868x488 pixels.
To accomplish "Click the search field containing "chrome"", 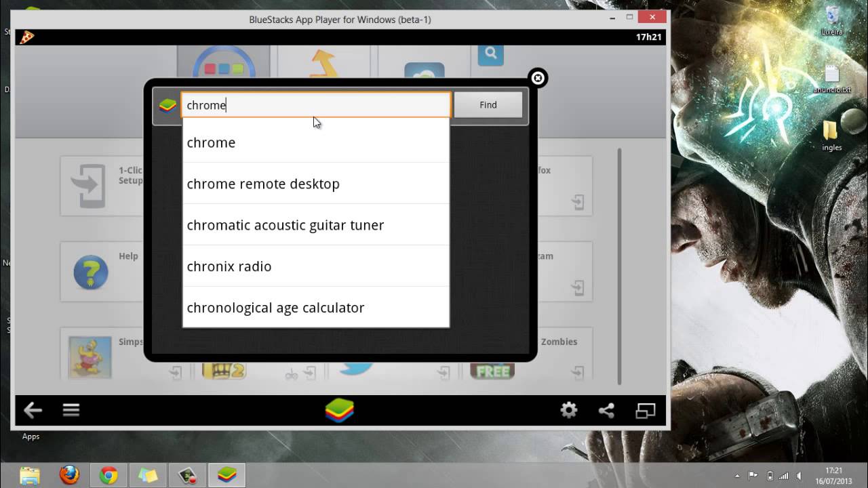I will coord(316,105).
